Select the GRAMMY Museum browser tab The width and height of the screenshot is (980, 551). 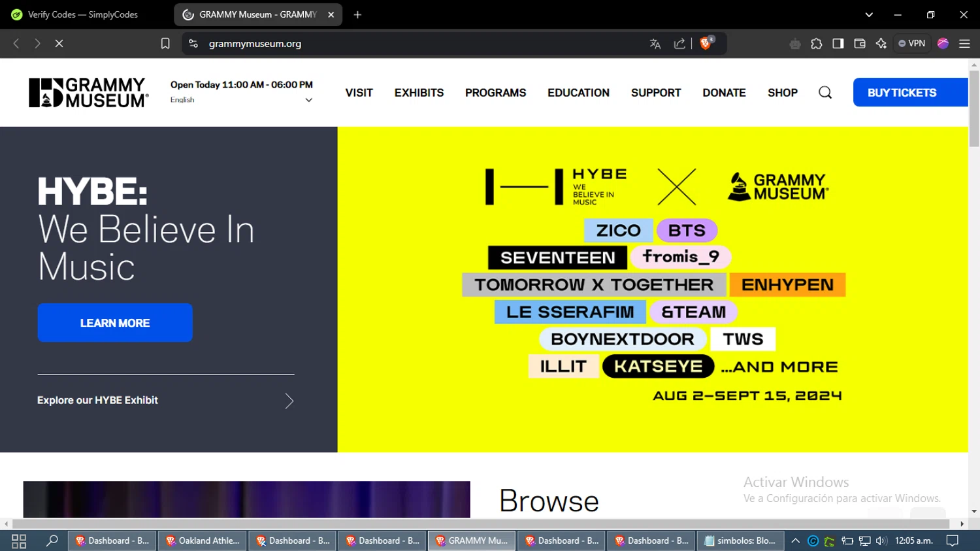tap(257, 14)
